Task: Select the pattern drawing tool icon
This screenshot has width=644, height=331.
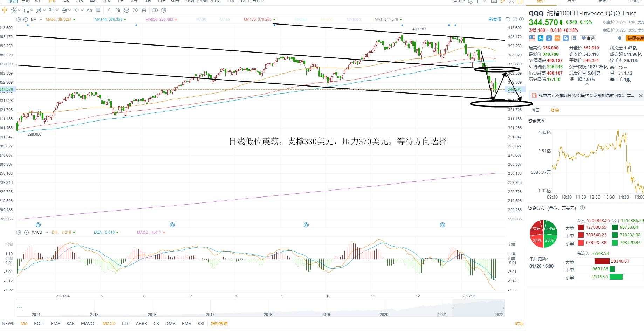Action: (x=39, y=10)
